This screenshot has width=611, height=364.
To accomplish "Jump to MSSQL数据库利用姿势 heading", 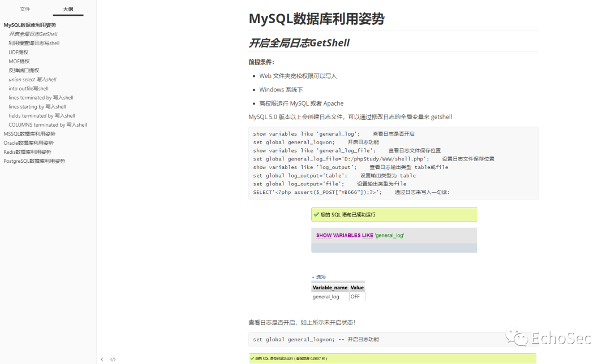I will [29, 134].
